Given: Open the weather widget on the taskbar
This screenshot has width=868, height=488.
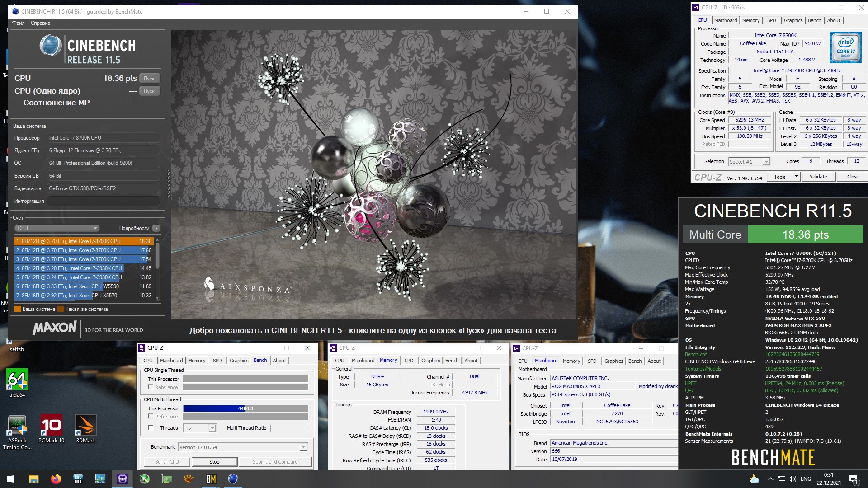Looking at the screenshot, I should click(755, 479).
